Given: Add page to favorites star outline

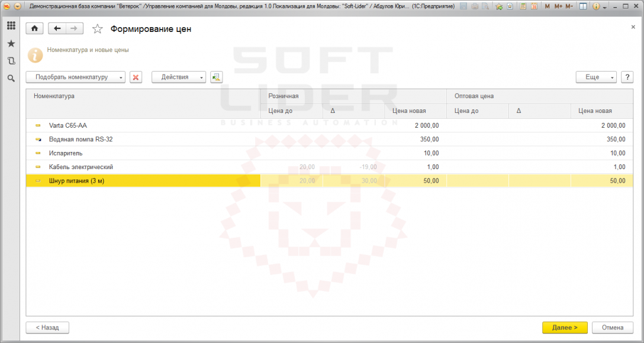Looking at the screenshot, I should point(97,29).
